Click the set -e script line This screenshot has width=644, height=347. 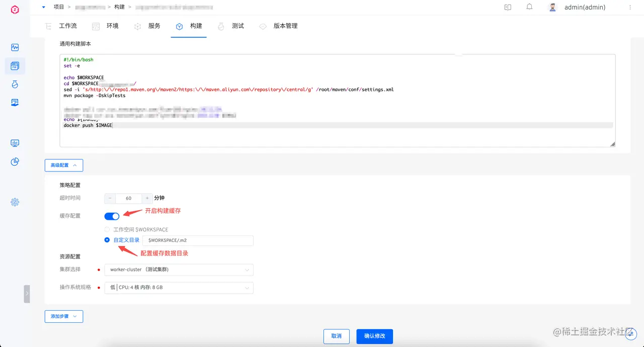pos(71,65)
